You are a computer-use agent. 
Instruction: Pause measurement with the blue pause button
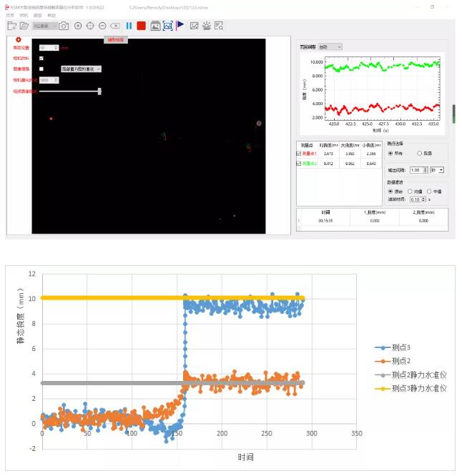coord(129,26)
